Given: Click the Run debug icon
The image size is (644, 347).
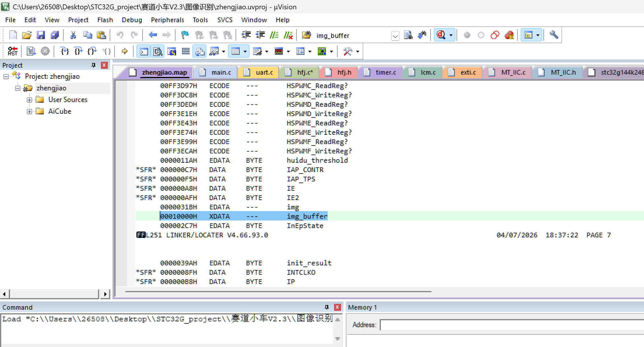Looking at the screenshot, I should tap(31, 51).
